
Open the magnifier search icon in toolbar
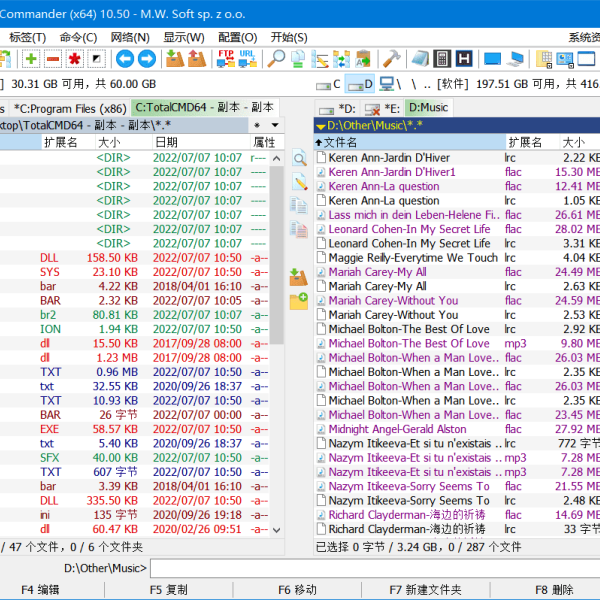(276, 59)
